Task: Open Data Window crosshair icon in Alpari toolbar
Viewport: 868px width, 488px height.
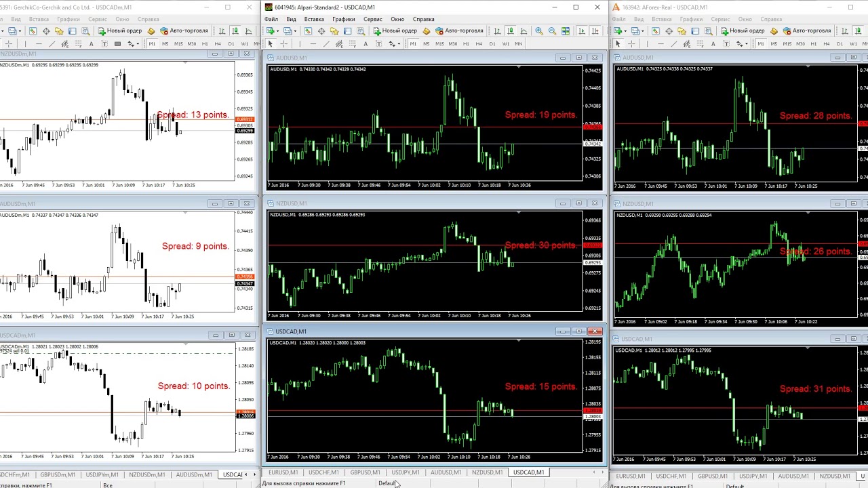Action: [321, 30]
